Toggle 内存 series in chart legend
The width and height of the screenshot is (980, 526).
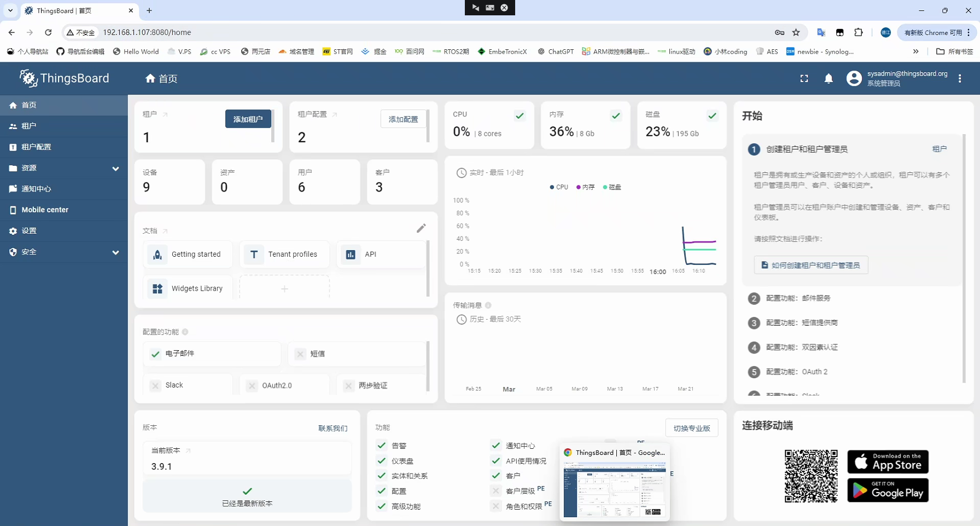[585, 187]
